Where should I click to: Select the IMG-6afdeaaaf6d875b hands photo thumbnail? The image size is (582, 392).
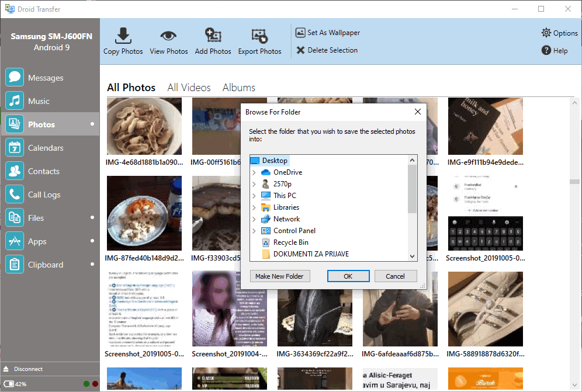[x=400, y=318]
